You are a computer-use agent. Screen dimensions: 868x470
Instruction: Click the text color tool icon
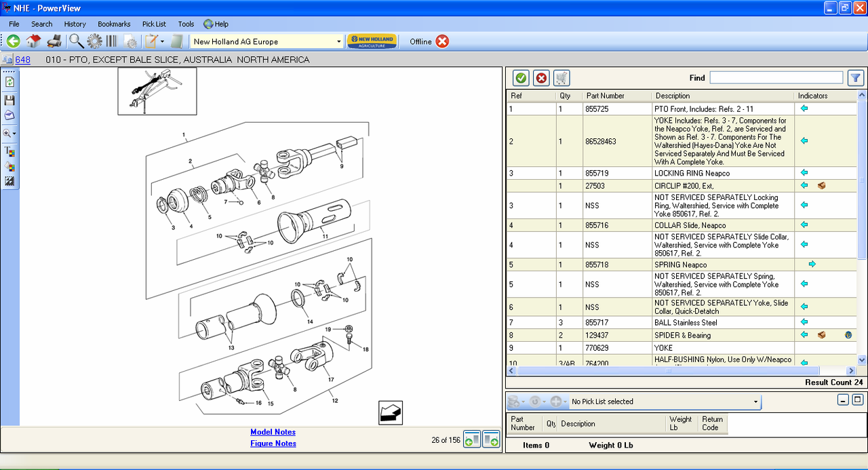9,151
